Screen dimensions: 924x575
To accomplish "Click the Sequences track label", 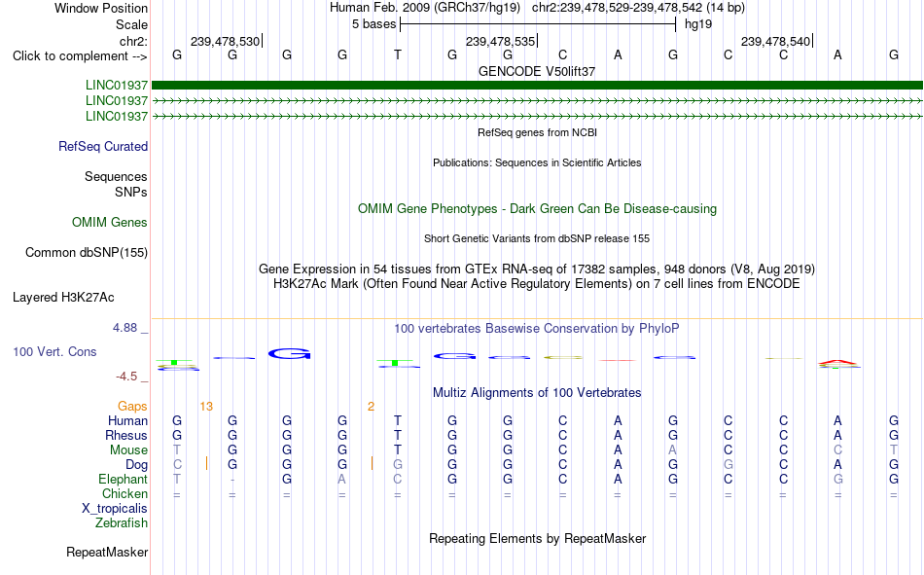I will point(116,176).
